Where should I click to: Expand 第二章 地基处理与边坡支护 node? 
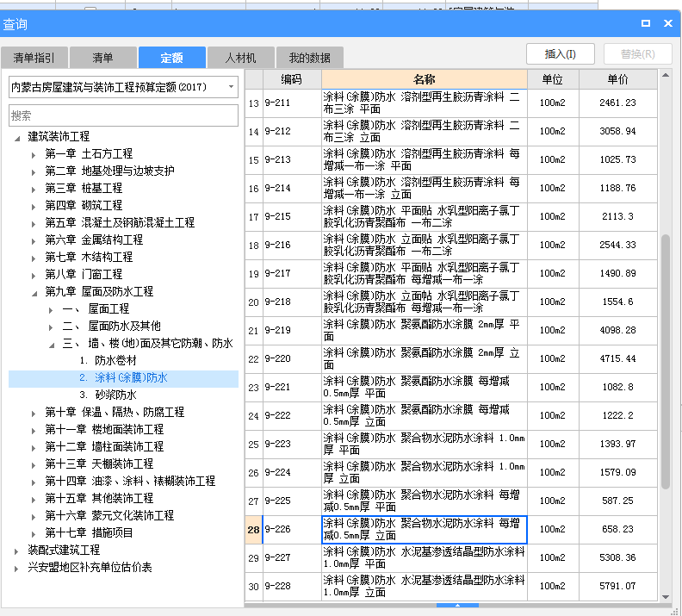click(x=34, y=171)
